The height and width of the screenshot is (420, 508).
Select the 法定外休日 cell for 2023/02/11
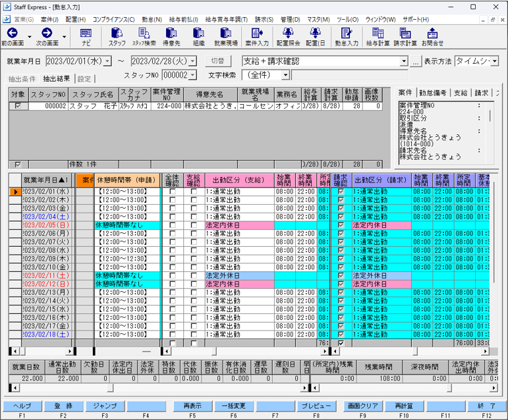pyautogui.click(x=239, y=276)
